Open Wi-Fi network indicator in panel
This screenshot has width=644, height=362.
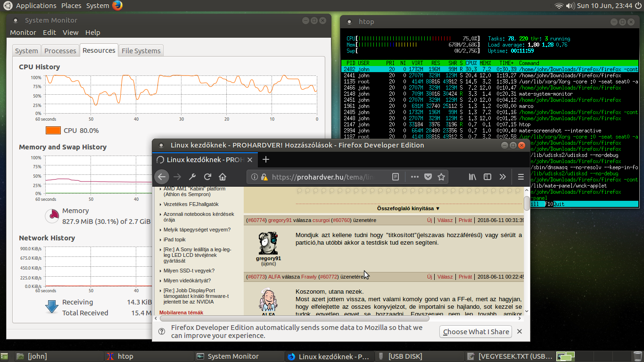tap(559, 6)
